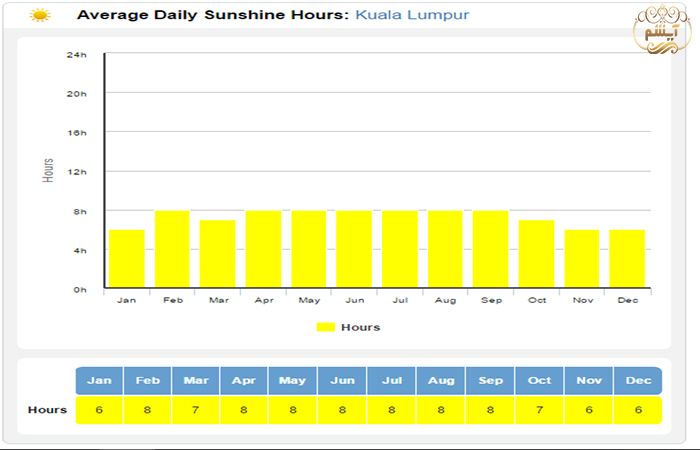The image size is (700, 450).
Task: Click the yellow Hours legend swatch
Action: [x=326, y=327]
